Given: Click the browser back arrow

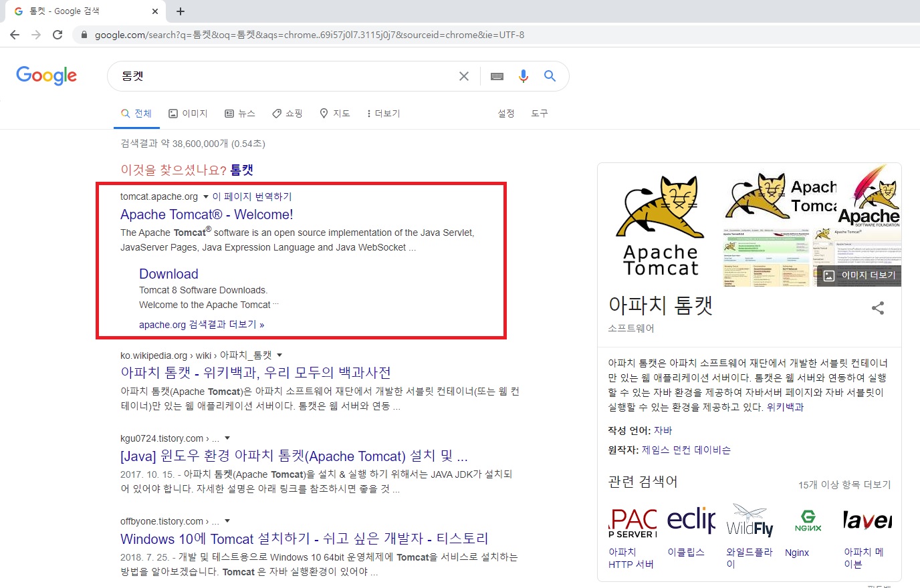Looking at the screenshot, I should click(15, 35).
